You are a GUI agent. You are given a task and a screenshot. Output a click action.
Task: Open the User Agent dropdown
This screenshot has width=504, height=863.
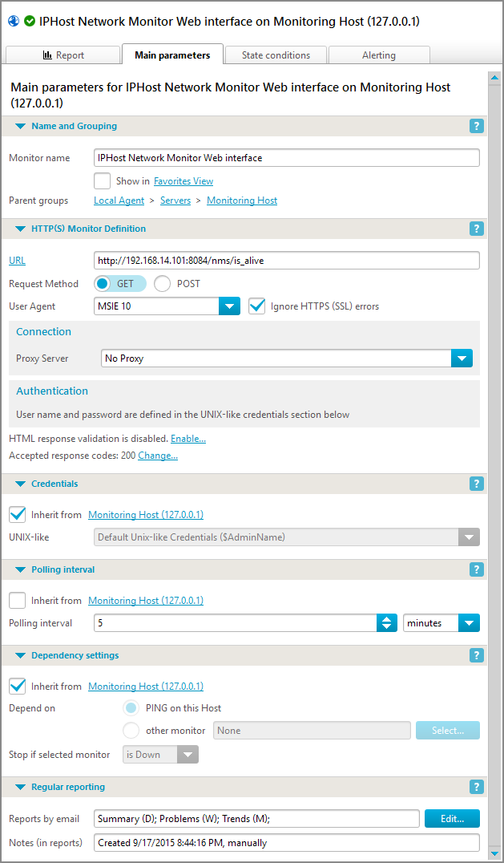(230, 306)
